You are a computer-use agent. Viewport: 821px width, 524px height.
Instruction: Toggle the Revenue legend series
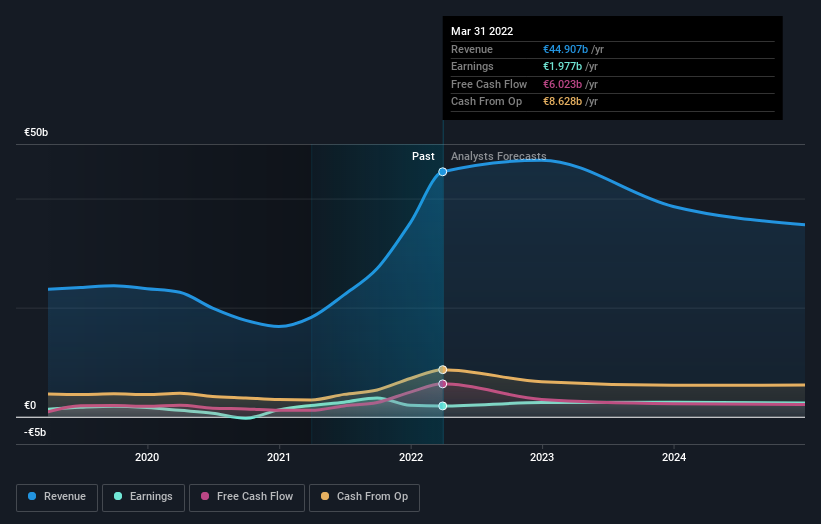(57, 497)
